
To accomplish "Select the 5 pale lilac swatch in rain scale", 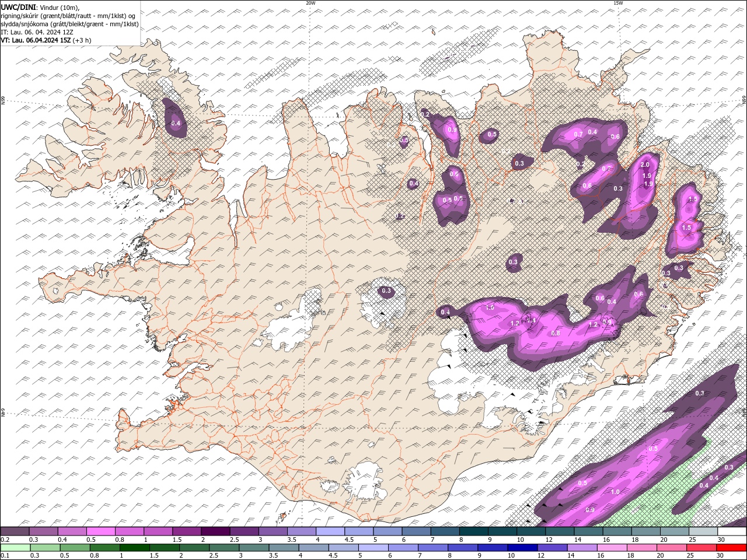I will 372,547.
